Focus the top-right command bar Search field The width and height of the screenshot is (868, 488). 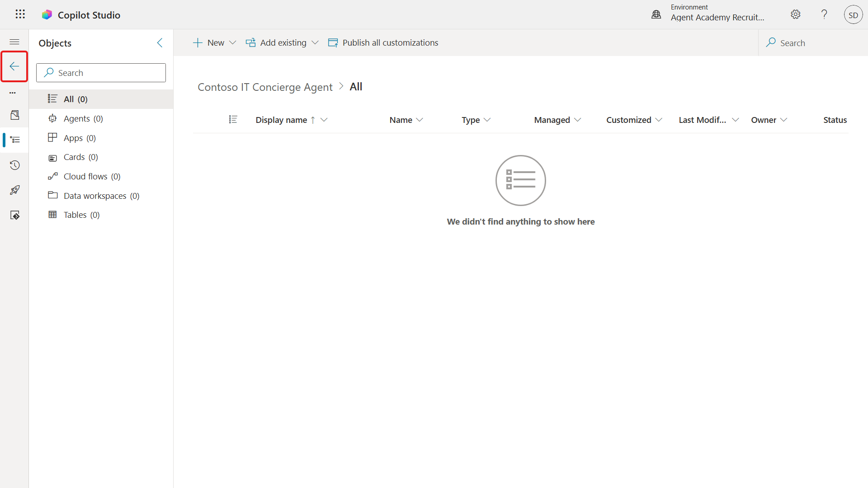813,43
